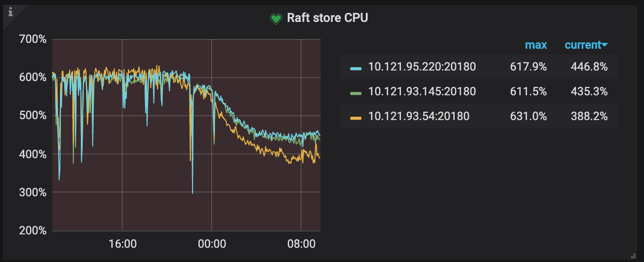
Task: Click the 300% y-axis label
Action: (32, 192)
